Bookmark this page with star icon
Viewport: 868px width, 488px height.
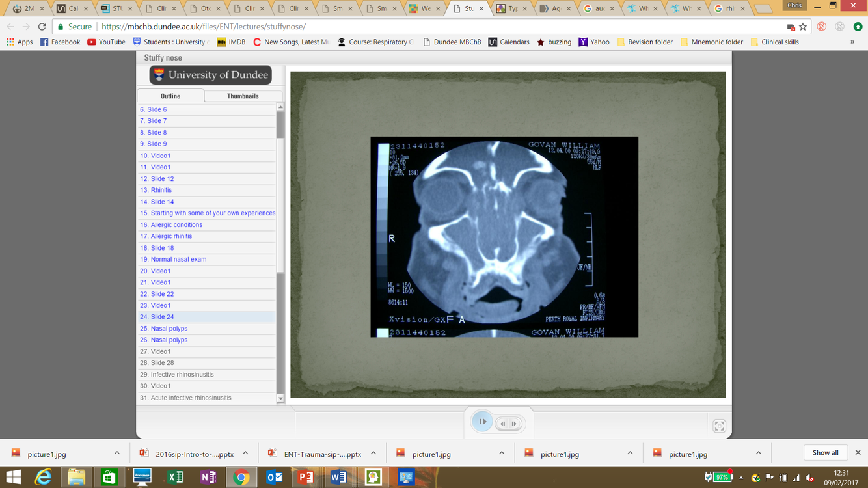[x=803, y=27]
